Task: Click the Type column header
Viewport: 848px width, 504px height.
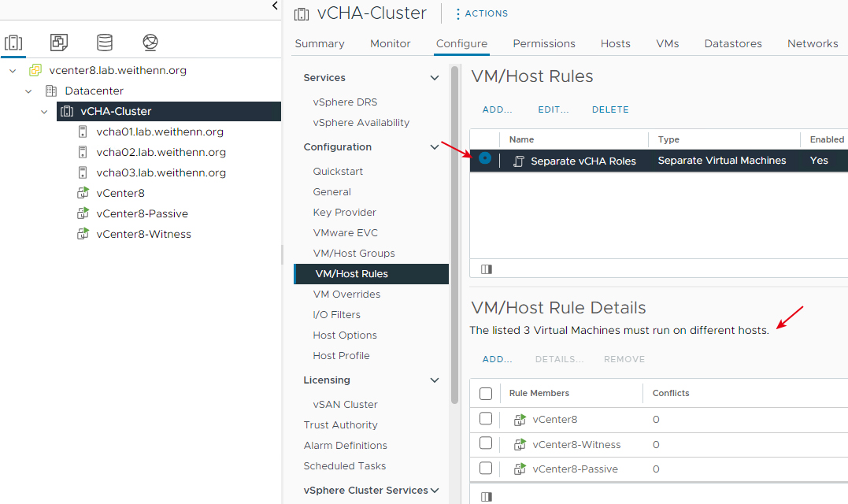Action: (x=668, y=139)
